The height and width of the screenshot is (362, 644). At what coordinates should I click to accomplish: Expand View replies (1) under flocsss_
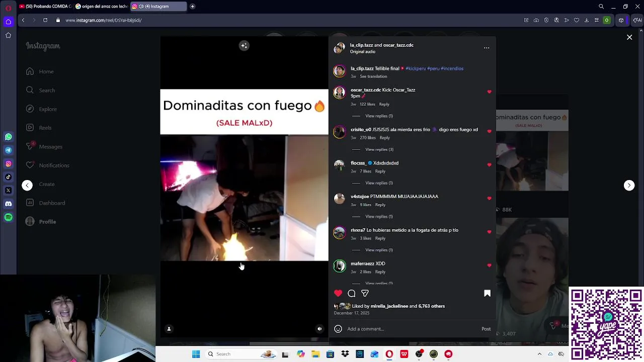[379, 183]
